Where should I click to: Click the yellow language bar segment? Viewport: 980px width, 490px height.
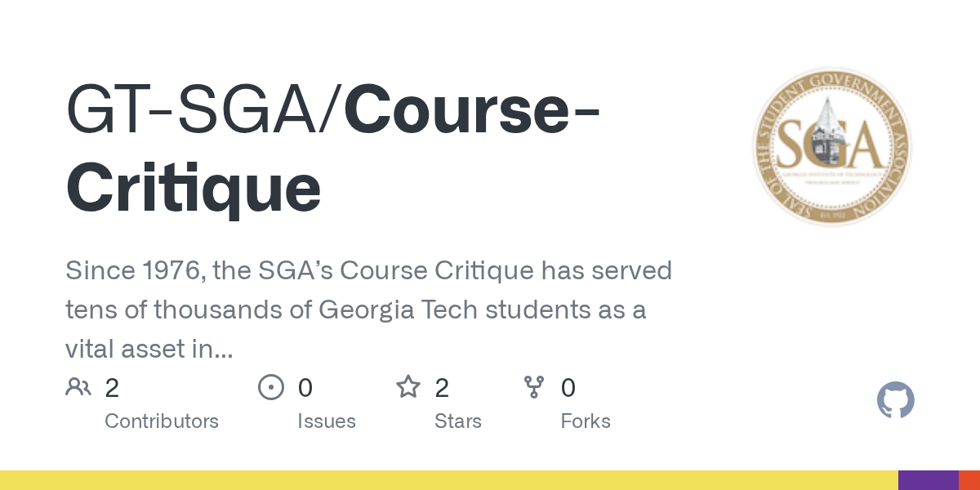coord(449,480)
